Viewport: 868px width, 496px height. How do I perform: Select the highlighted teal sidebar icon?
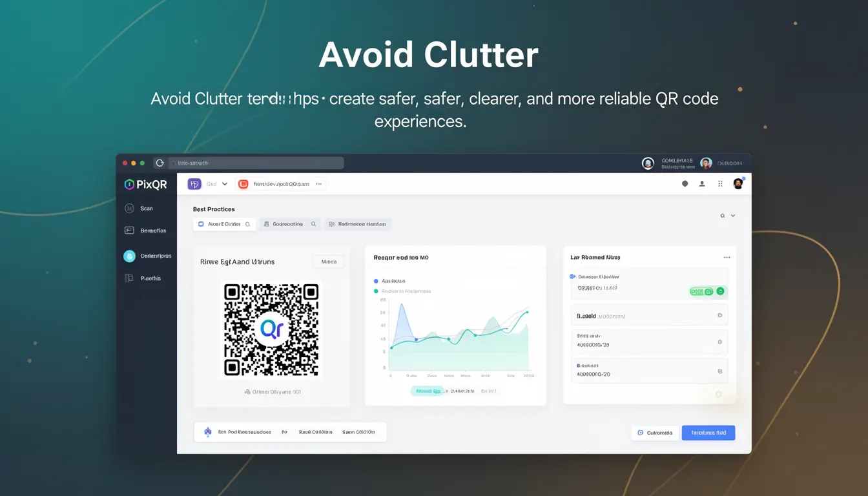pyautogui.click(x=129, y=256)
